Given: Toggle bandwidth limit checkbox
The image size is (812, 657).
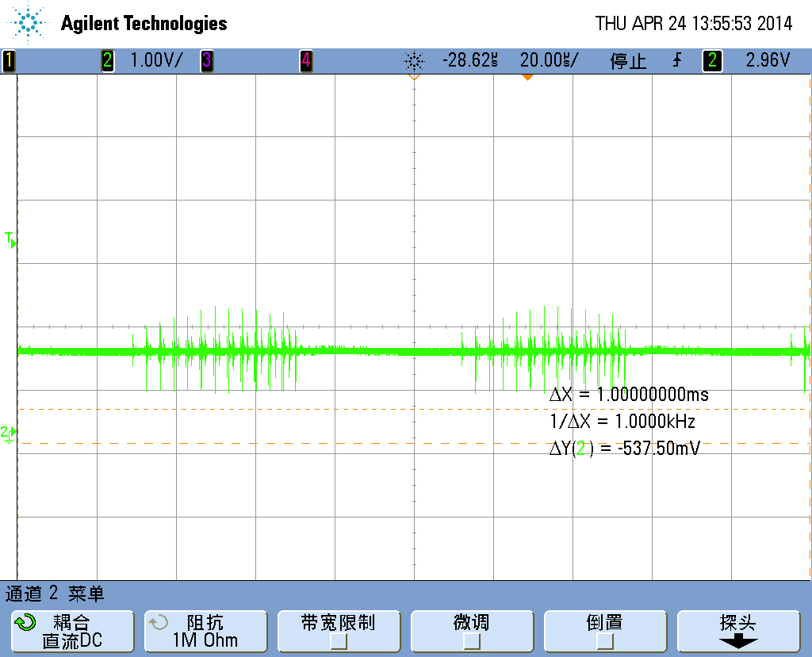Looking at the screenshot, I should coord(339,641).
